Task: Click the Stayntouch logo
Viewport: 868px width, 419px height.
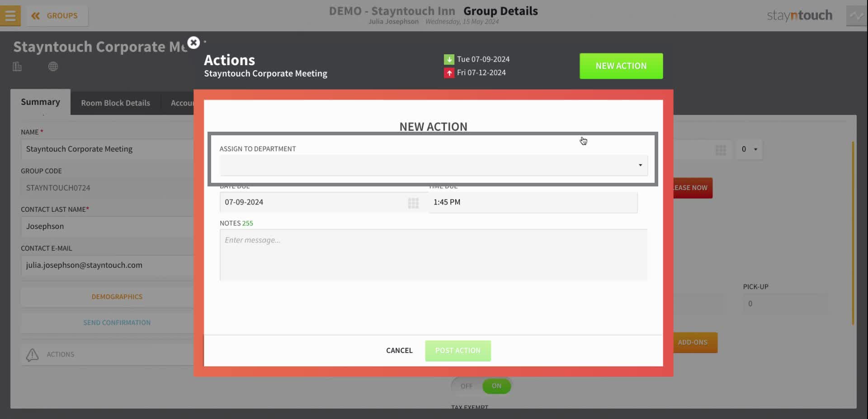Action: click(x=799, y=15)
